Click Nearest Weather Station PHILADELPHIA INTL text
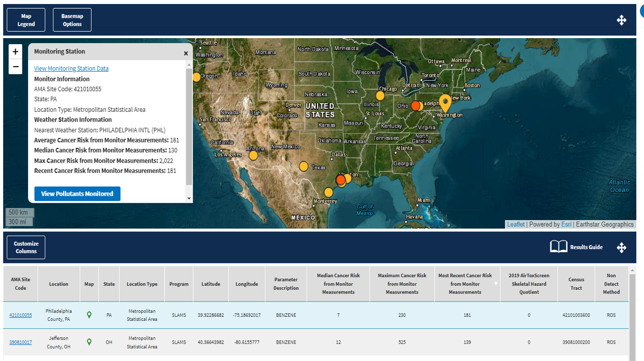This screenshot has height=361, width=644. (x=100, y=130)
